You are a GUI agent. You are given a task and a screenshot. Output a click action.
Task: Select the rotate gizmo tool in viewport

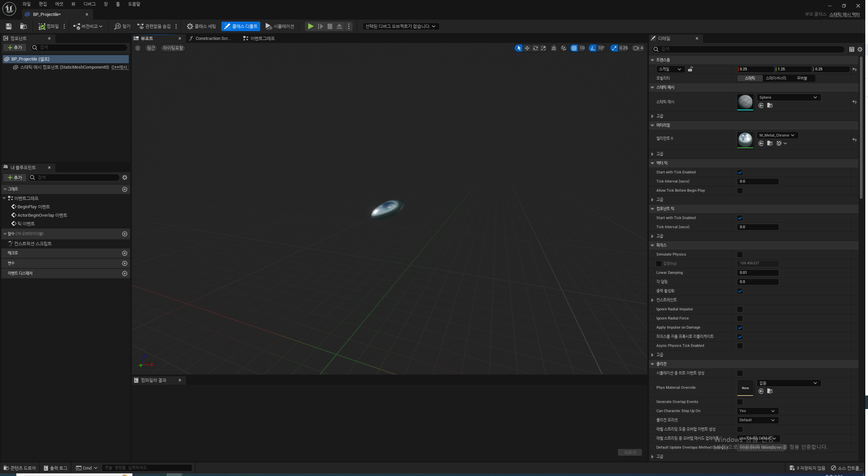(x=535, y=48)
